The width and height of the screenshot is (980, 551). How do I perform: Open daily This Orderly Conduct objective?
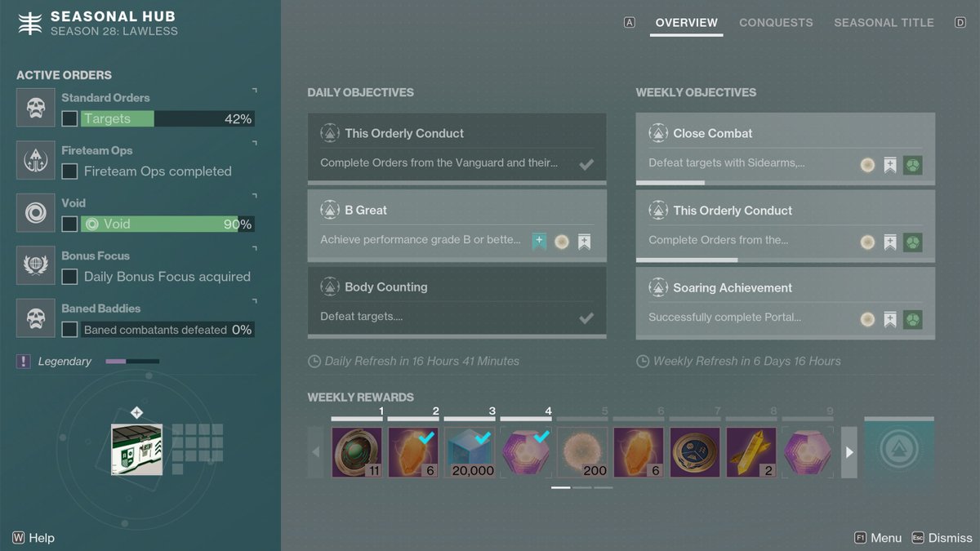pyautogui.click(x=457, y=149)
